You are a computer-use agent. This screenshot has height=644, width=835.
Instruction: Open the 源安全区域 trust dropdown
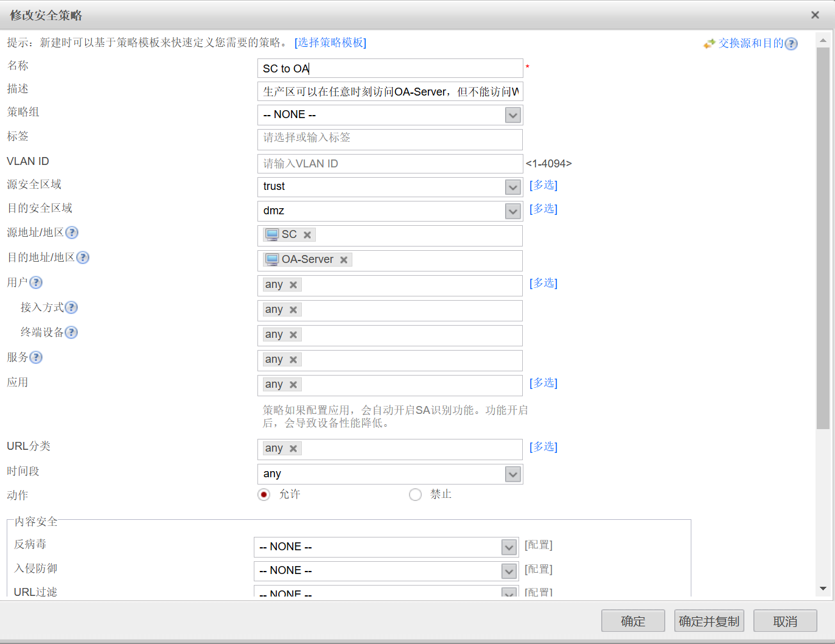tap(513, 187)
